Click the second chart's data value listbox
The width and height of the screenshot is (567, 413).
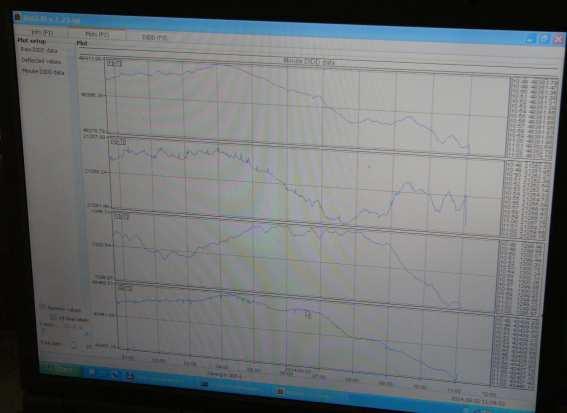(x=526, y=200)
